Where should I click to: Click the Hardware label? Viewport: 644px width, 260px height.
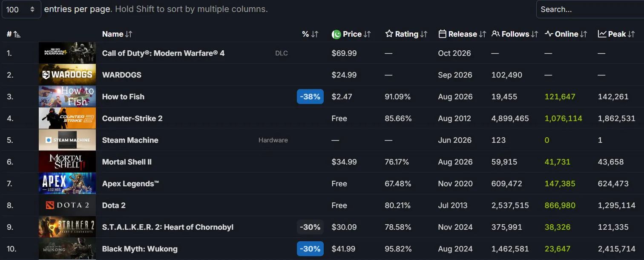coord(273,140)
